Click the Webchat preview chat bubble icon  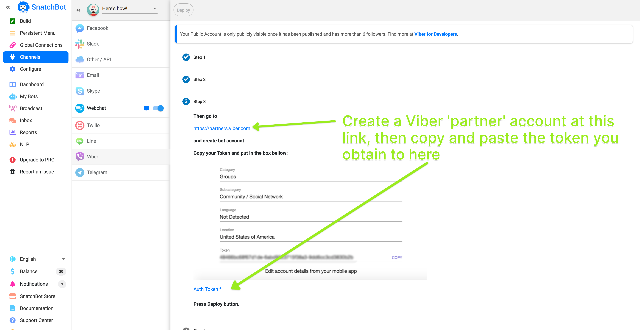146,108
